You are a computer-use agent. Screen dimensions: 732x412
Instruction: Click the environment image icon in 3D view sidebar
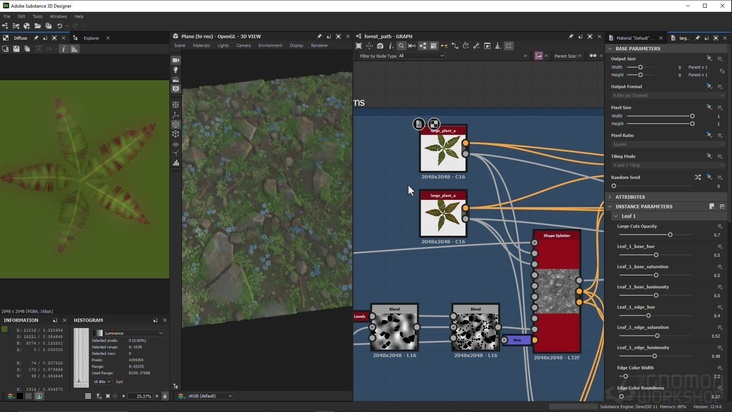pos(176,79)
